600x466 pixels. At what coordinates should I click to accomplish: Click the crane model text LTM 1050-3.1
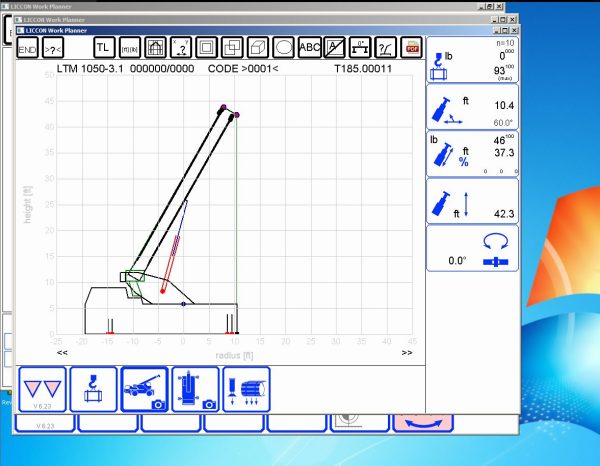(x=90, y=69)
